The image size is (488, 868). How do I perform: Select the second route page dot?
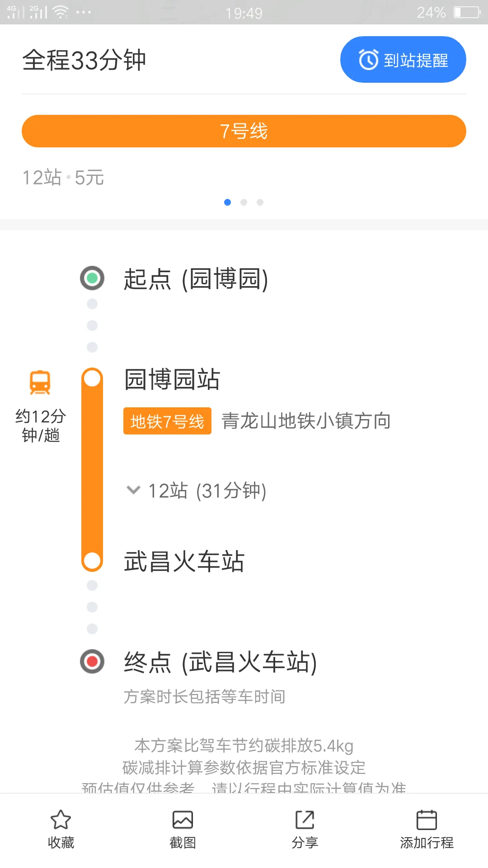pos(244,202)
